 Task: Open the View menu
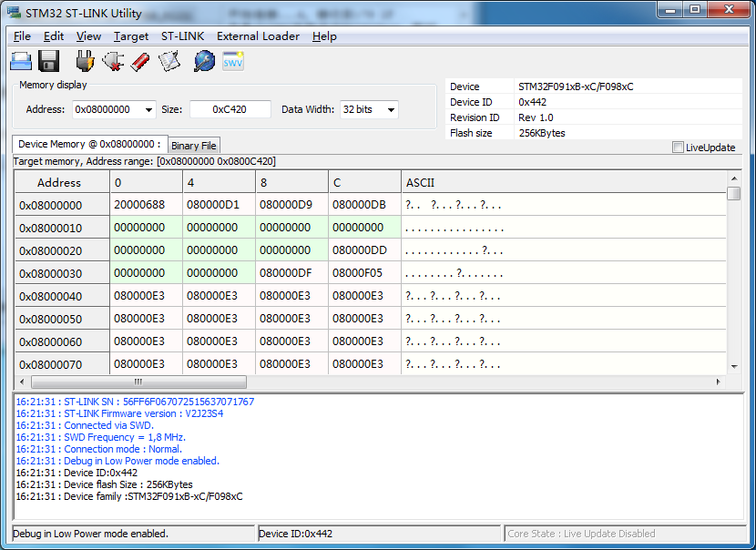(88, 36)
